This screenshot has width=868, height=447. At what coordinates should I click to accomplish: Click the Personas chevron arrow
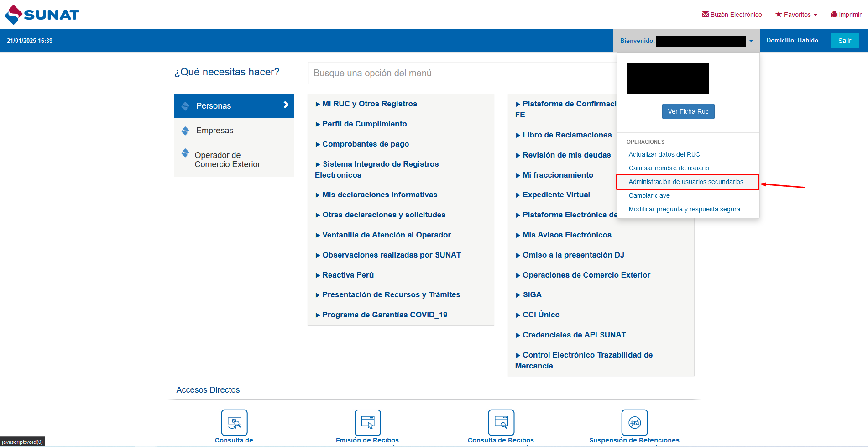pyautogui.click(x=286, y=105)
